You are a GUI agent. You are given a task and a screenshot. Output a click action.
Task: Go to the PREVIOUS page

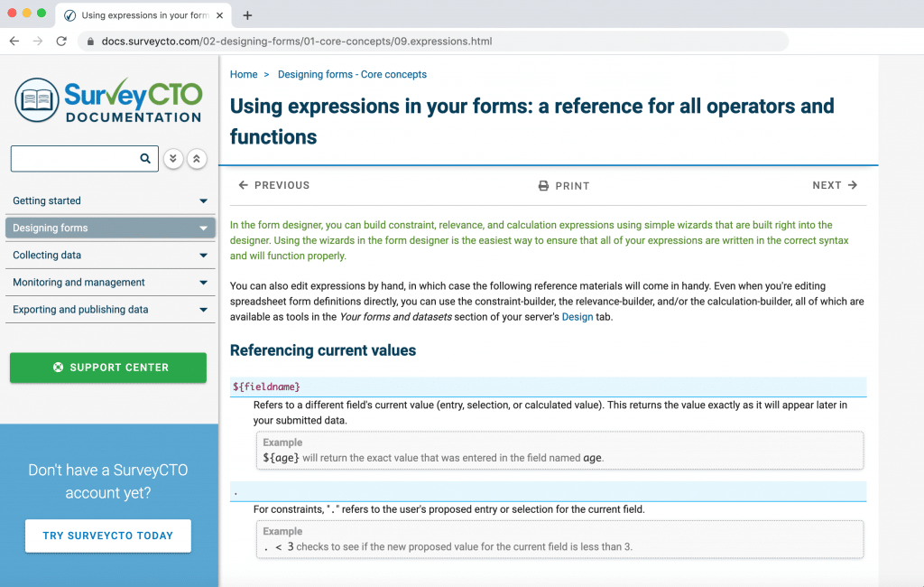tap(274, 185)
